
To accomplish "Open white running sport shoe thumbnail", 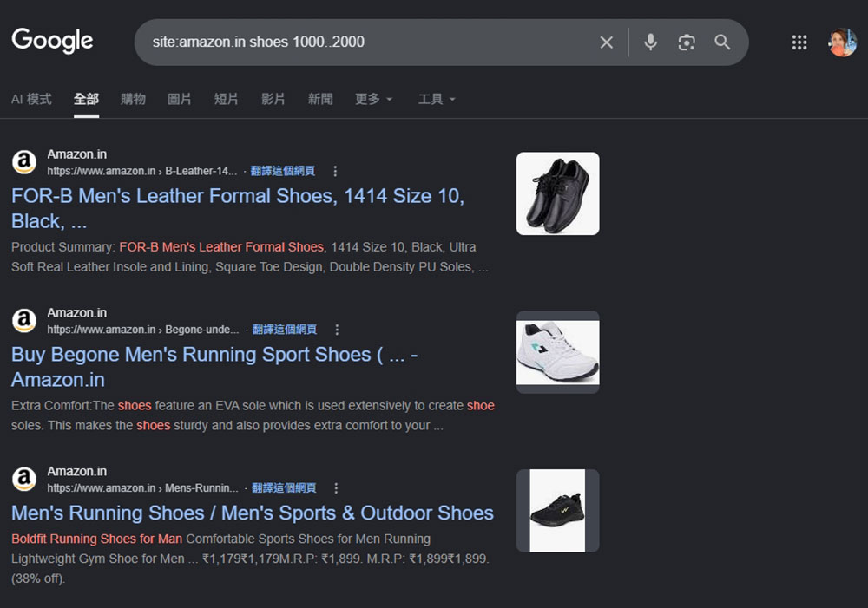I will click(557, 352).
